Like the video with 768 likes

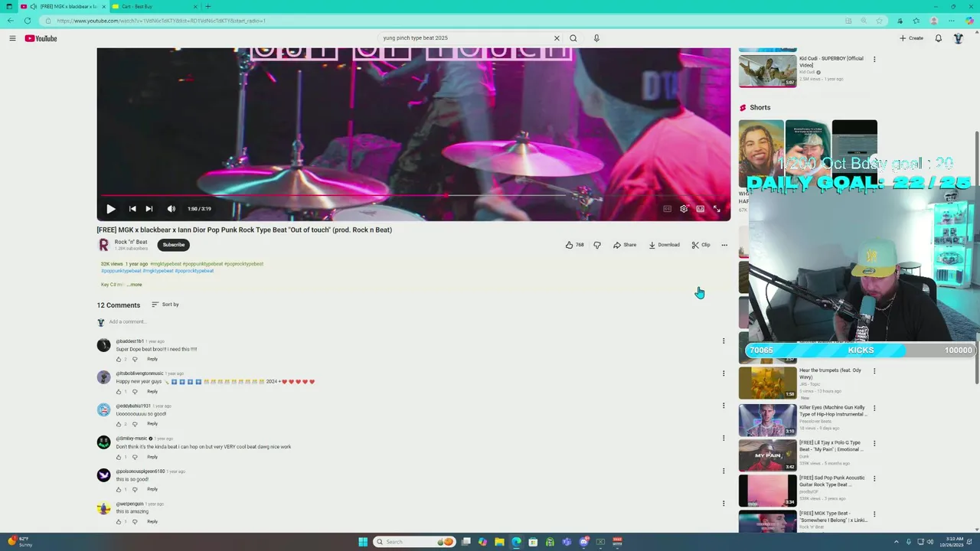pyautogui.click(x=575, y=245)
